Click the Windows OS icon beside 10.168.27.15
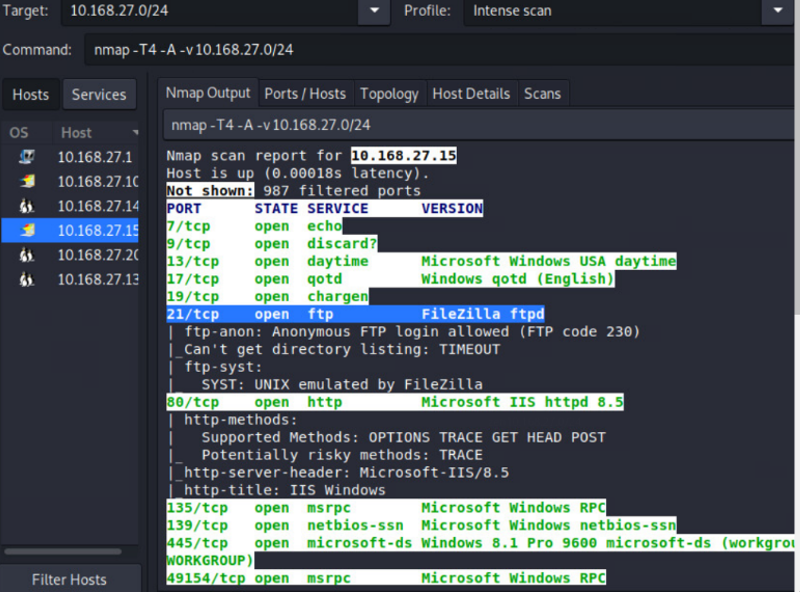Screen dimensions: 800x592 (x=27, y=230)
